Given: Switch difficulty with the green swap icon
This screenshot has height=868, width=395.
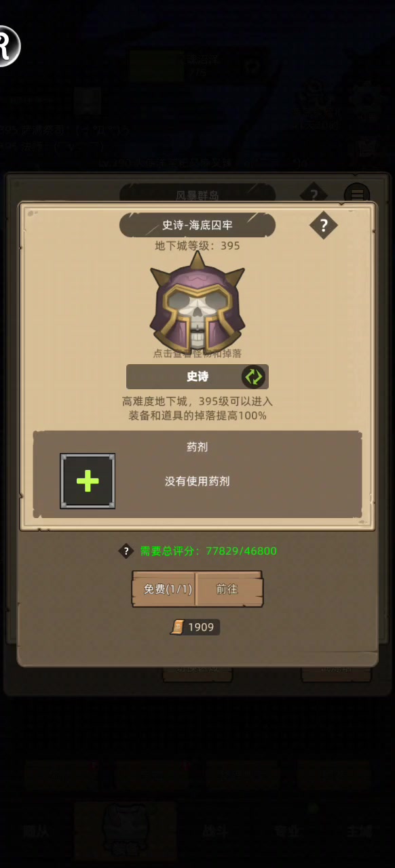Looking at the screenshot, I should 253,376.
